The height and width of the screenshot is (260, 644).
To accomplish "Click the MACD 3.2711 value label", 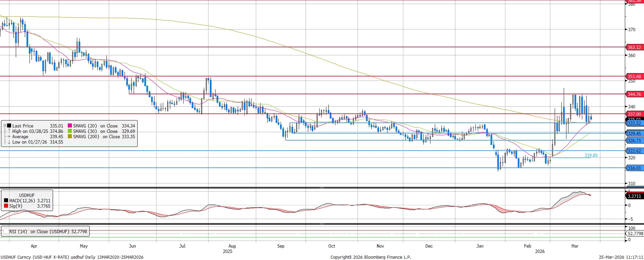I will click(634, 196).
